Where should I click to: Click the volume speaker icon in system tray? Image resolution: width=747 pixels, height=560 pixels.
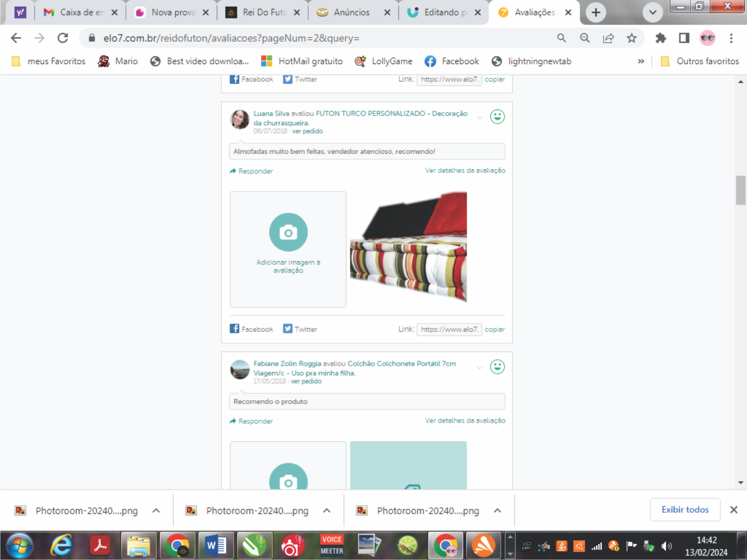click(x=666, y=546)
